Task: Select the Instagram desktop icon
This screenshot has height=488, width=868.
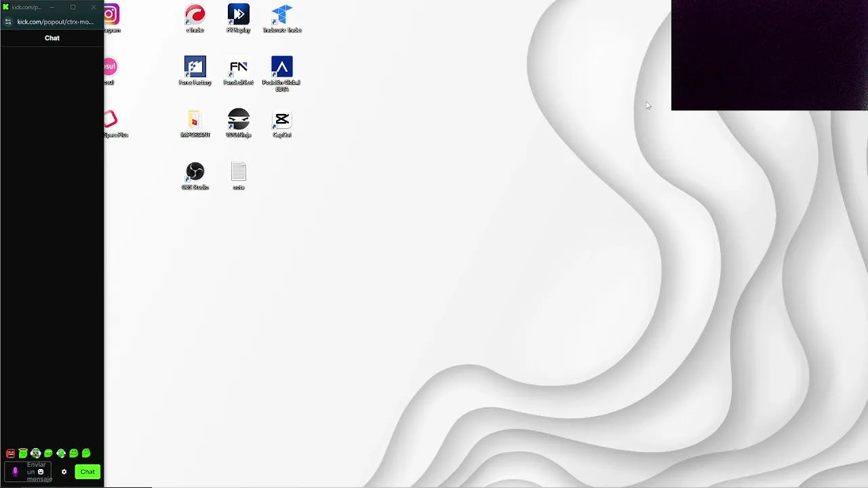Action: click(x=112, y=19)
